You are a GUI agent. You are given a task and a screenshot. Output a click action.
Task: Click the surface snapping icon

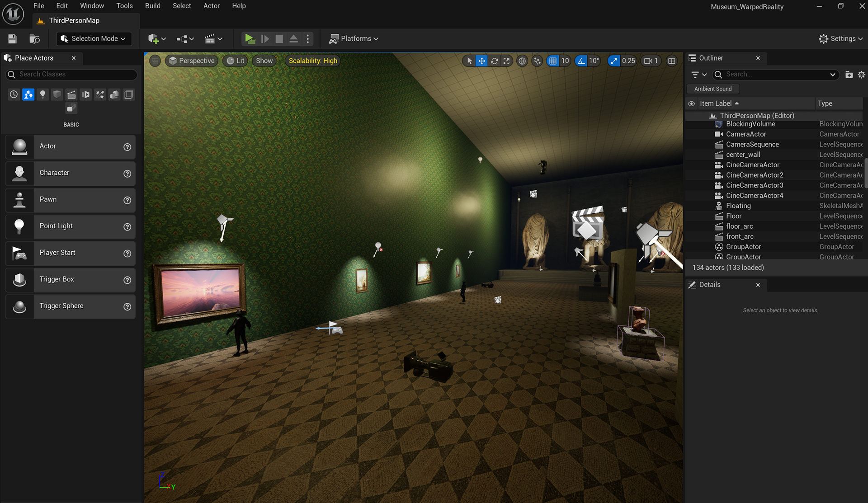[537, 61]
